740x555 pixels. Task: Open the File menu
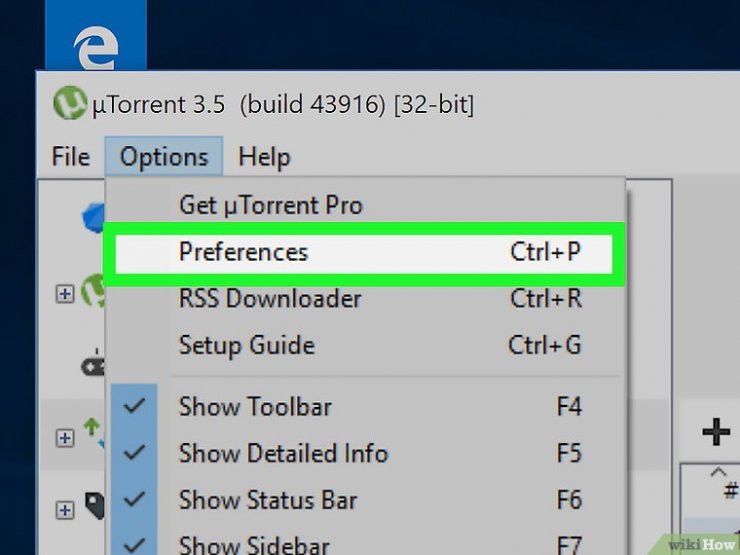pyautogui.click(x=71, y=156)
